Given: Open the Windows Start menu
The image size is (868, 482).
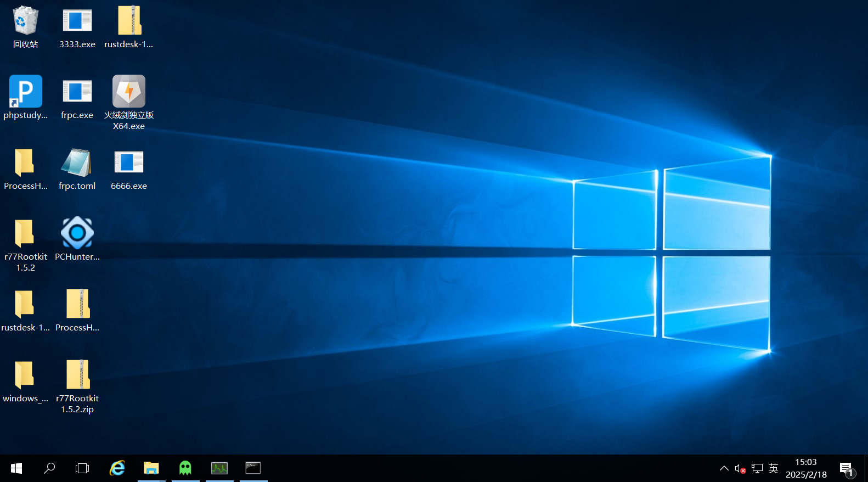Looking at the screenshot, I should tap(16, 468).
